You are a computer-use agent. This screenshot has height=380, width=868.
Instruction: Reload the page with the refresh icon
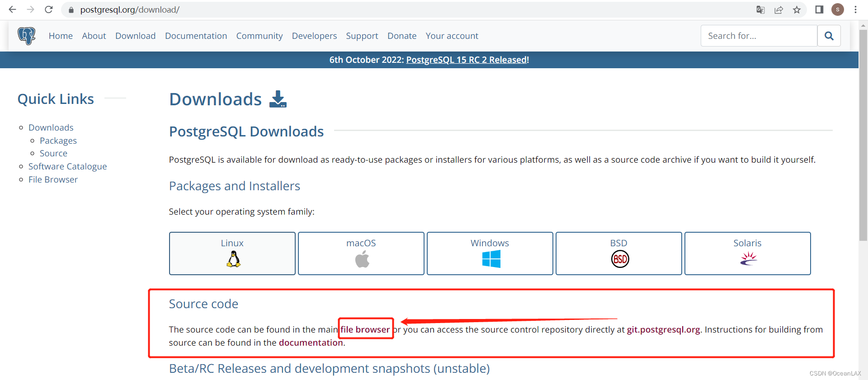click(49, 9)
